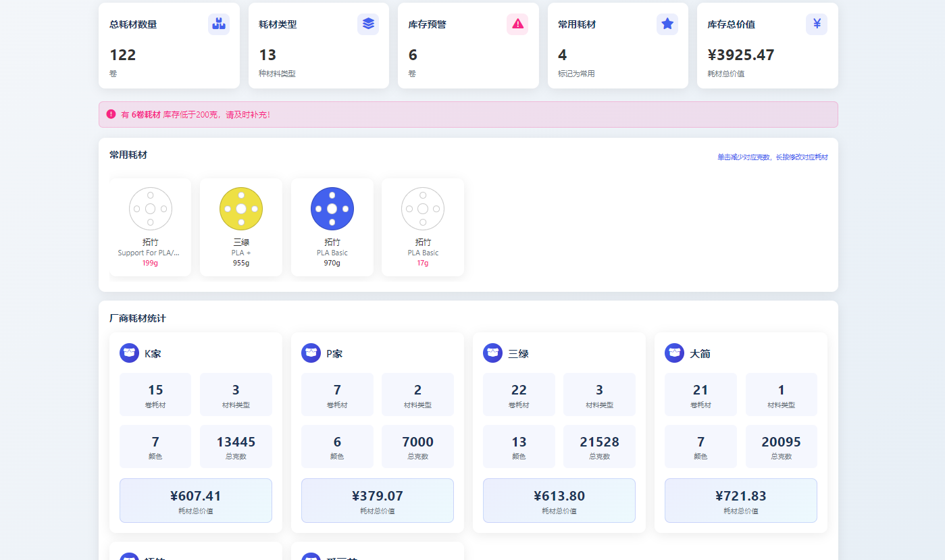Image resolution: width=945 pixels, height=560 pixels.
Task: Click the 拓竹 PLA Basic 17g spool
Action: click(x=422, y=209)
